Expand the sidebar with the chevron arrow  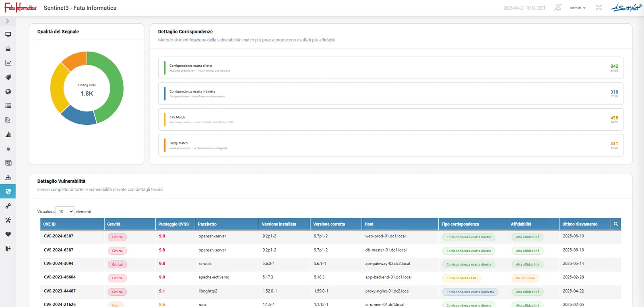coord(8,21)
